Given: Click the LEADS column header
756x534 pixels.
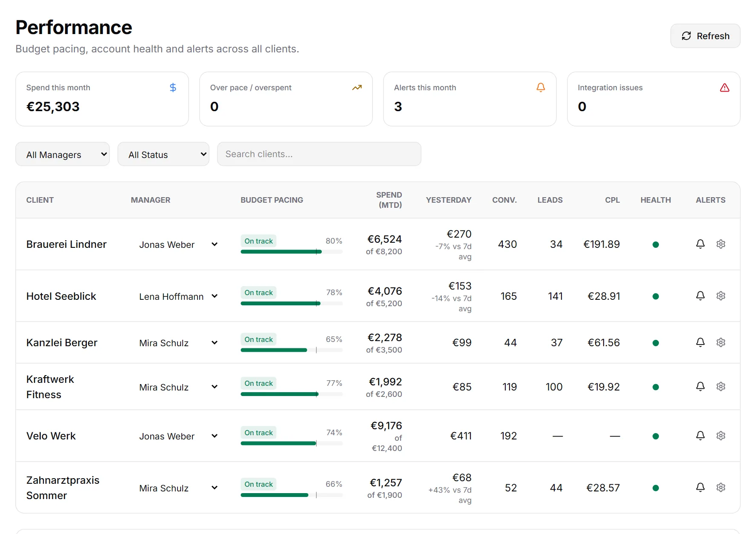Looking at the screenshot, I should tap(550, 200).
